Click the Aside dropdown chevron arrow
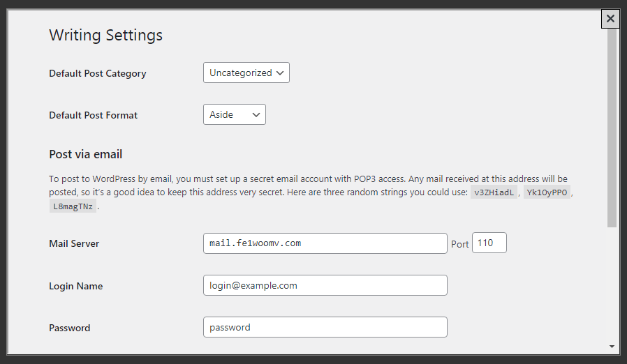 click(256, 114)
